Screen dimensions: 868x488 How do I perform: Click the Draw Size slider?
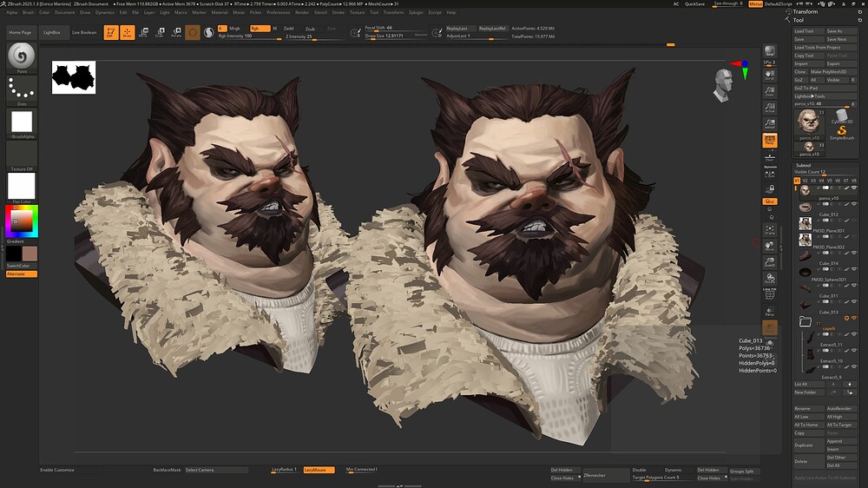(396, 36)
